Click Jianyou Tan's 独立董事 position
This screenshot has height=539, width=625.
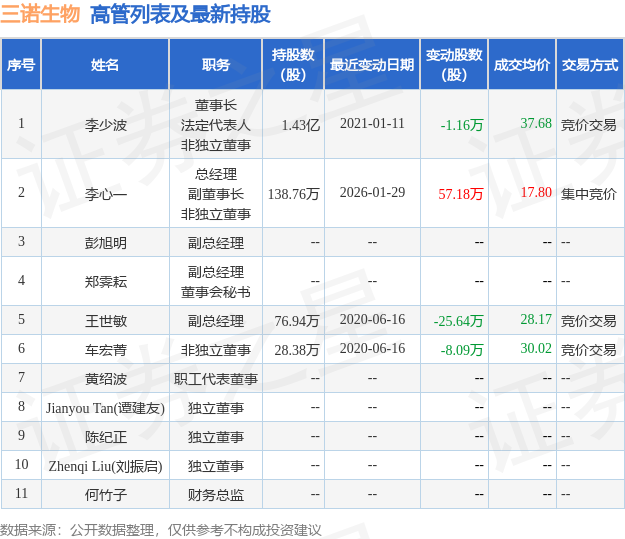pyautogui.click(x=216, y=408)
